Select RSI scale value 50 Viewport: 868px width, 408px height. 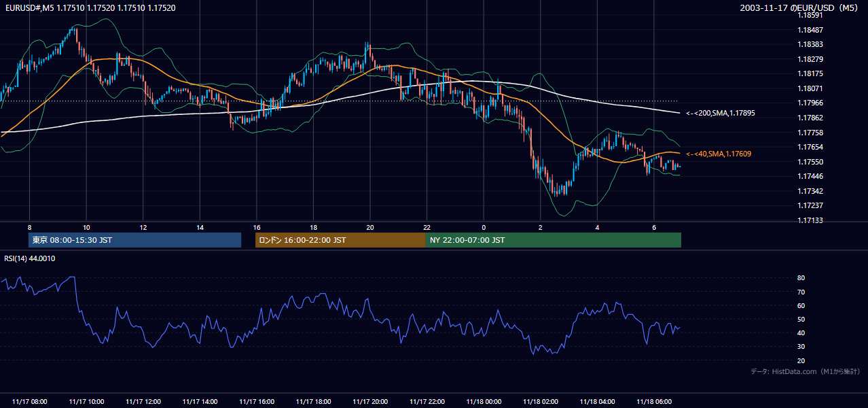(x=801, y=319)
